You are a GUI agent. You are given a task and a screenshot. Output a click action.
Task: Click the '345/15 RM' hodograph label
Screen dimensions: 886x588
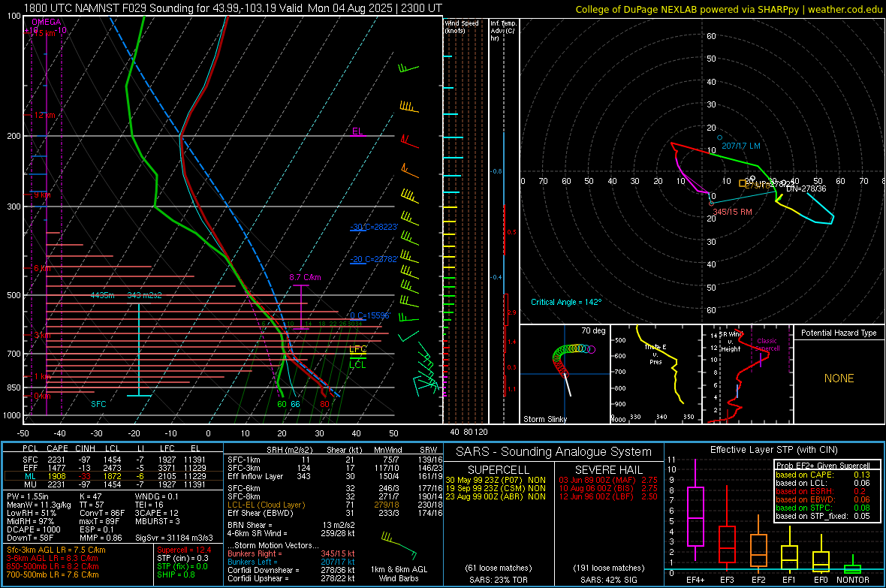[x=732, y=212]
